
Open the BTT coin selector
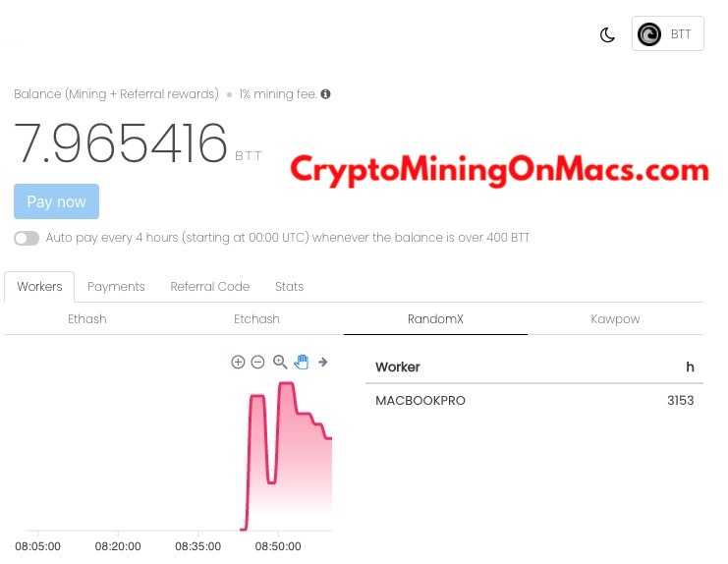click(668, 33)
